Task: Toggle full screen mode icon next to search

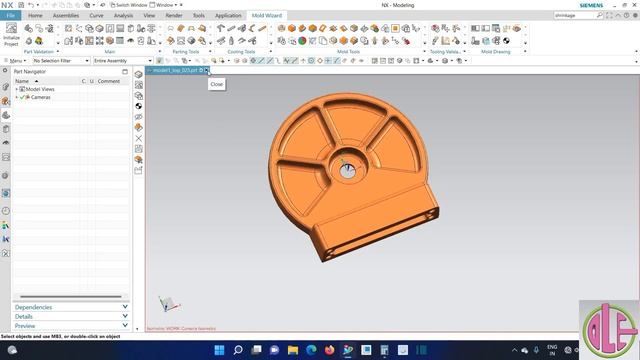Action: point(609,15)
